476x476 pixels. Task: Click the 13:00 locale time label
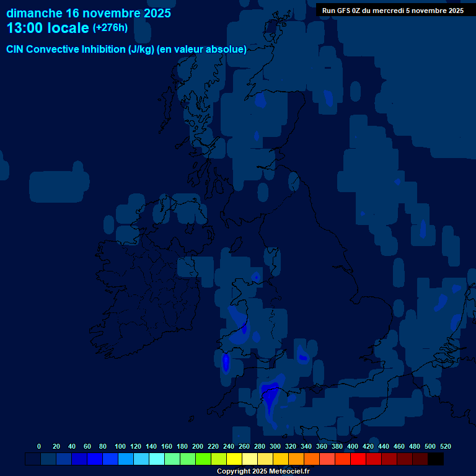pos(47,28)
